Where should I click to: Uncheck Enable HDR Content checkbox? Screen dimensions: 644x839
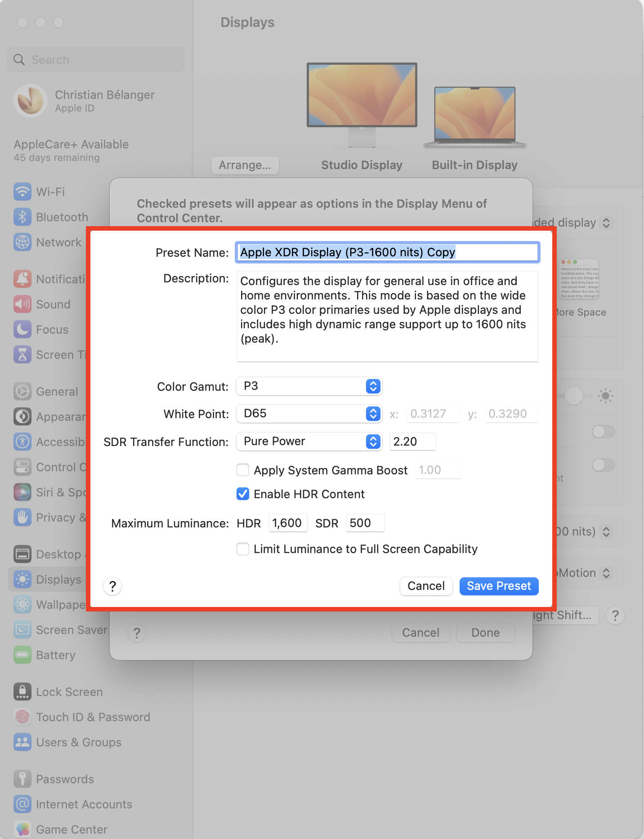(243, 494)
